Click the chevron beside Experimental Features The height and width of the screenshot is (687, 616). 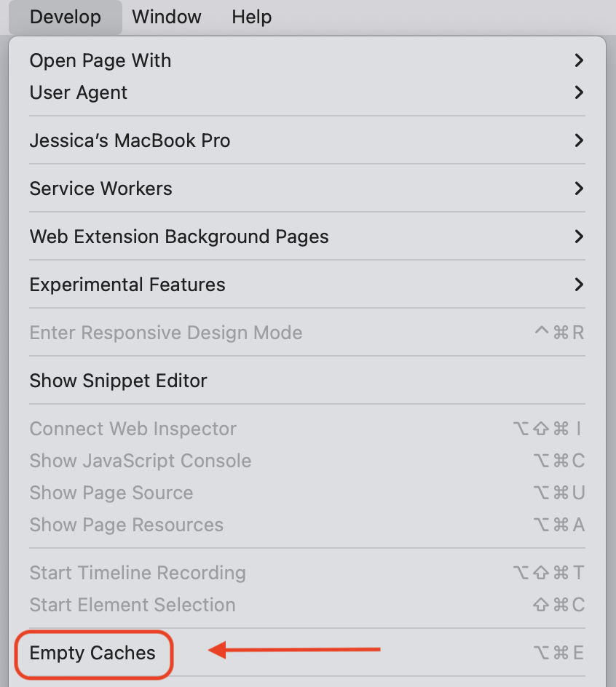click(x=579, y=284)
